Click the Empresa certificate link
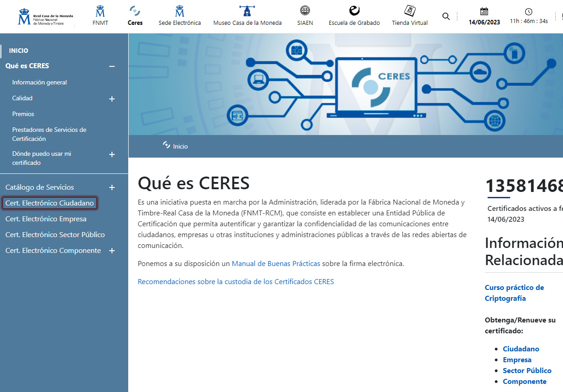Image resolution: width=563 pixels, height=392 pixels. click(517, 360)
